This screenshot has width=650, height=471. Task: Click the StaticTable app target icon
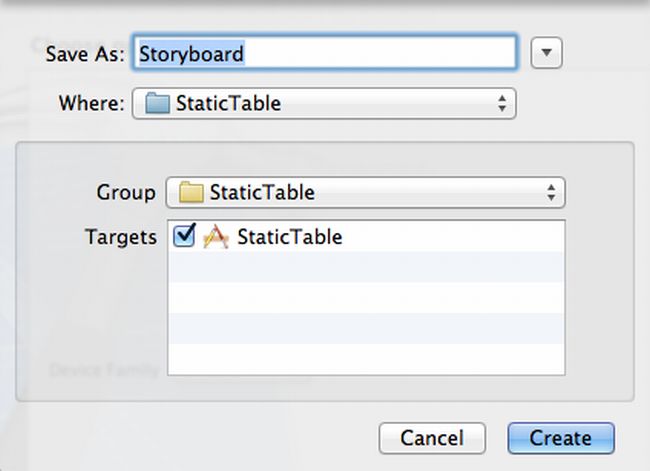pos(216,237)
